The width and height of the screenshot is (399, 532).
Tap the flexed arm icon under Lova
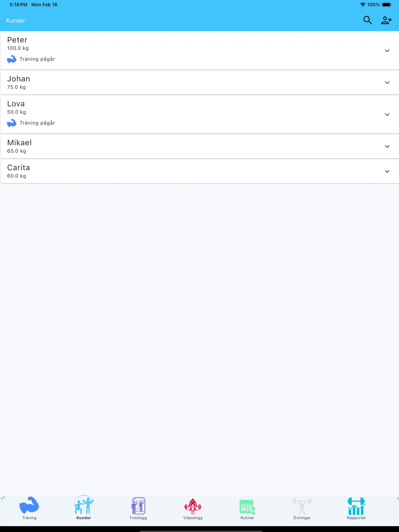tap(11, 123)
